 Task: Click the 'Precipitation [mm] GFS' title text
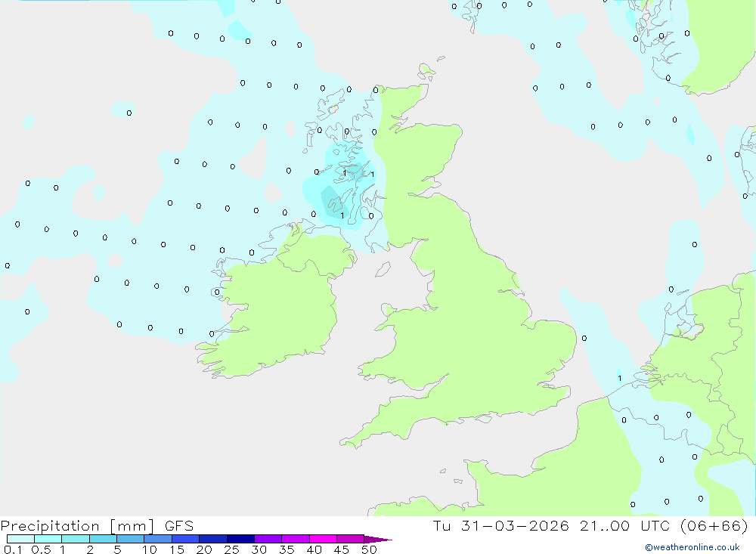point(97,526)
